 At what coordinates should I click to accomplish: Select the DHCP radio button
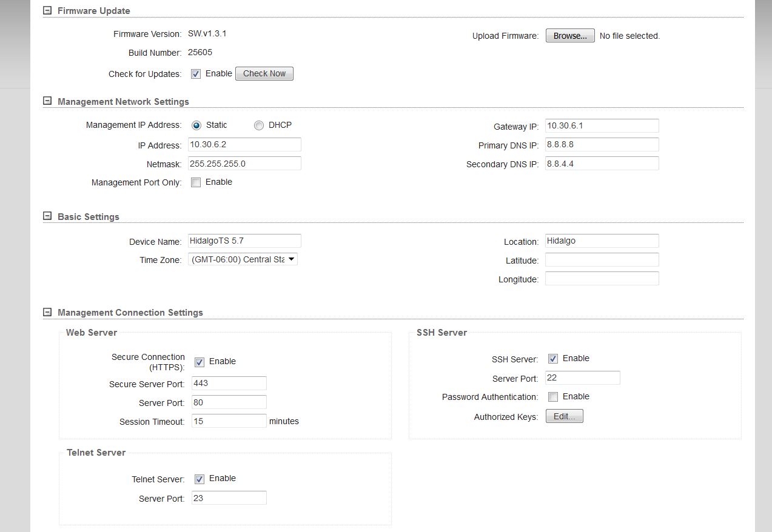(x=259, y=125)
